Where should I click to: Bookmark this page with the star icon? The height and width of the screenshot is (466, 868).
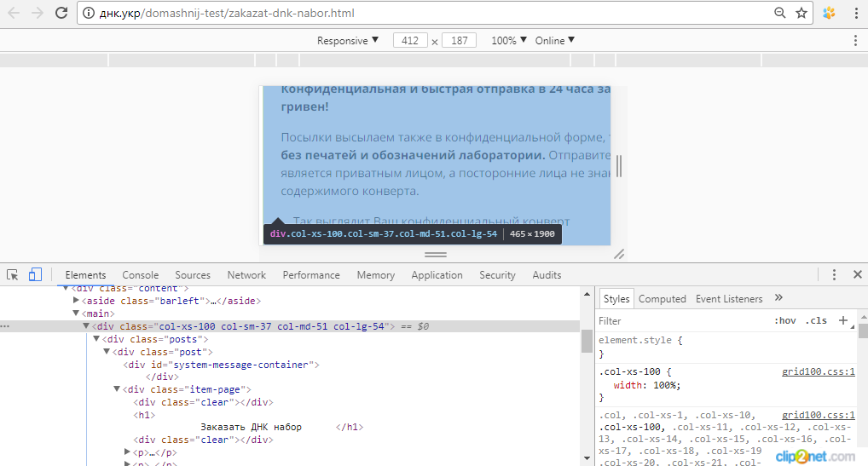coord(801,13)
